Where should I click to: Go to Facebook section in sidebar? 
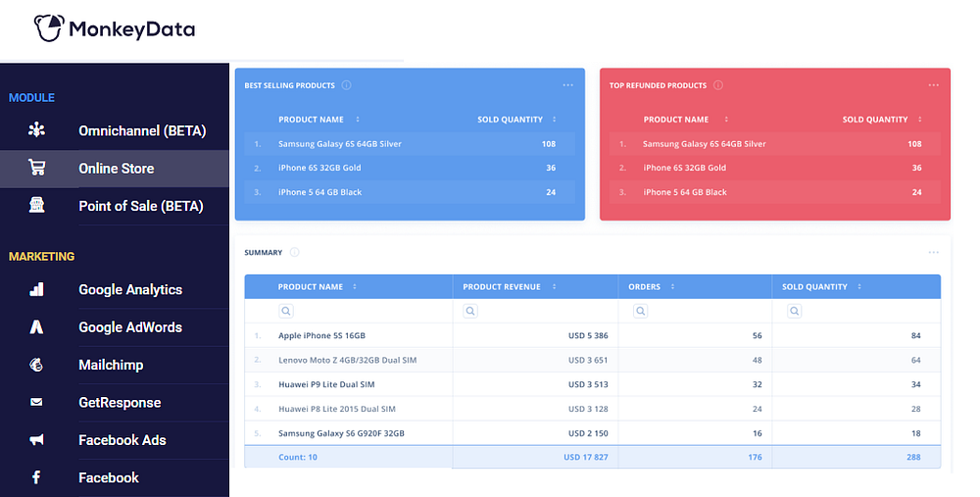115,477
